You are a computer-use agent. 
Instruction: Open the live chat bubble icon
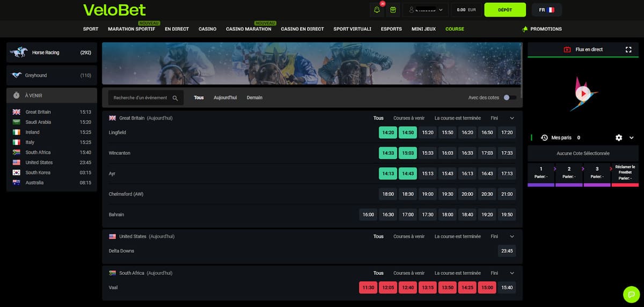[x=632, y=294]
